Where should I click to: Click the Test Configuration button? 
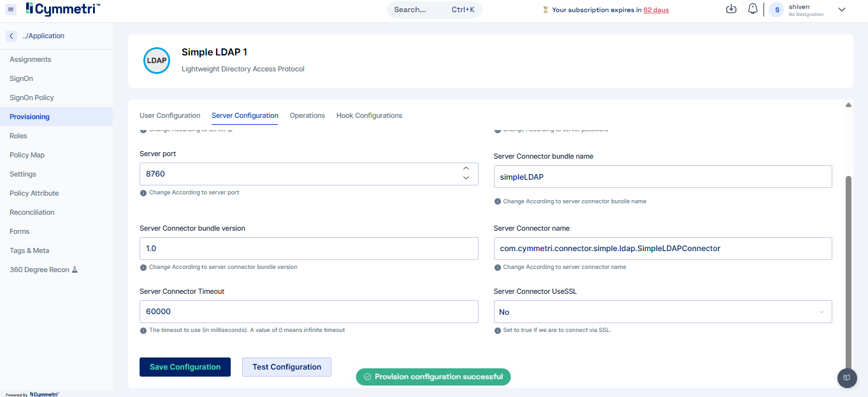click(x=287, y=367)
